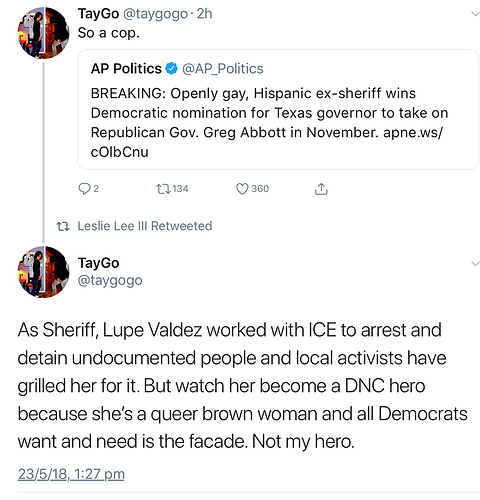Screen dimensions: 480x500
Task: Click the reply speech bubble icon
Action: coord(84,189)
